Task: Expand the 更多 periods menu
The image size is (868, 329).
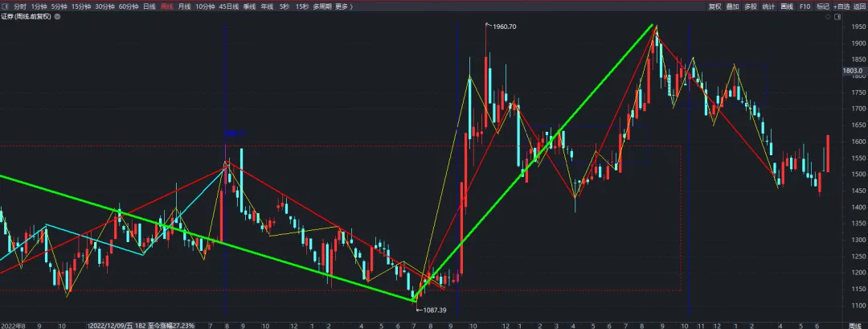Action: (x=343, y=6)
